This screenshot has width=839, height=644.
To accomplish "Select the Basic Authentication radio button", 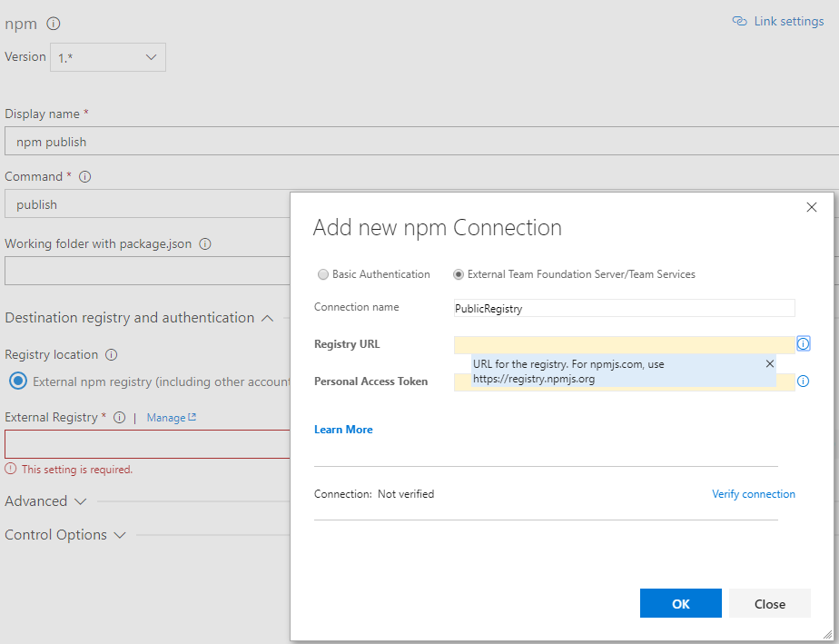I will pyautogui.click(x=323, y=274).
